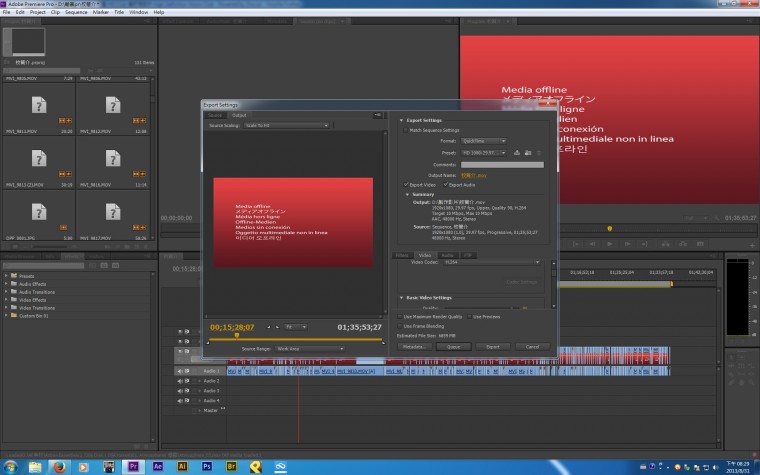The image size is (760, 475).
Task: Click the Import Preset icon
Action: (x=526, y=152)
